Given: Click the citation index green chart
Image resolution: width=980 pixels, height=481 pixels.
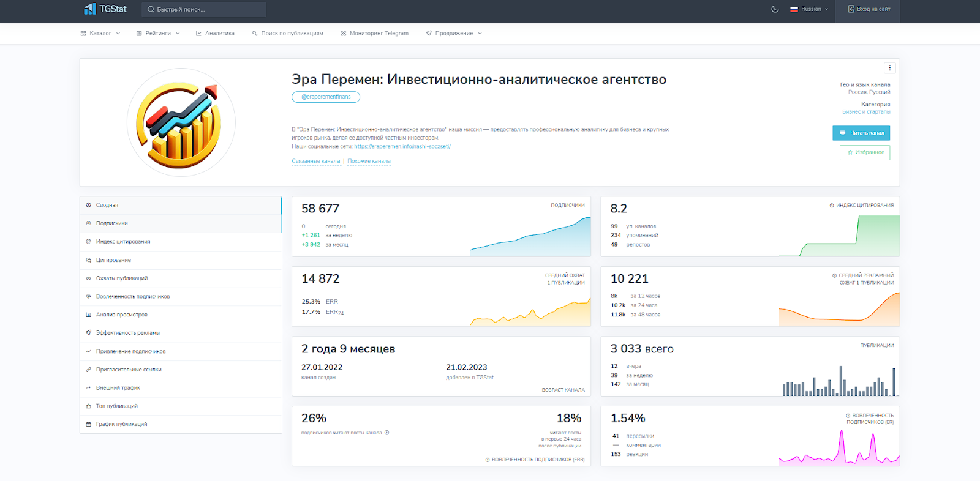Looking at the screenshot, I should click(839, 236).
